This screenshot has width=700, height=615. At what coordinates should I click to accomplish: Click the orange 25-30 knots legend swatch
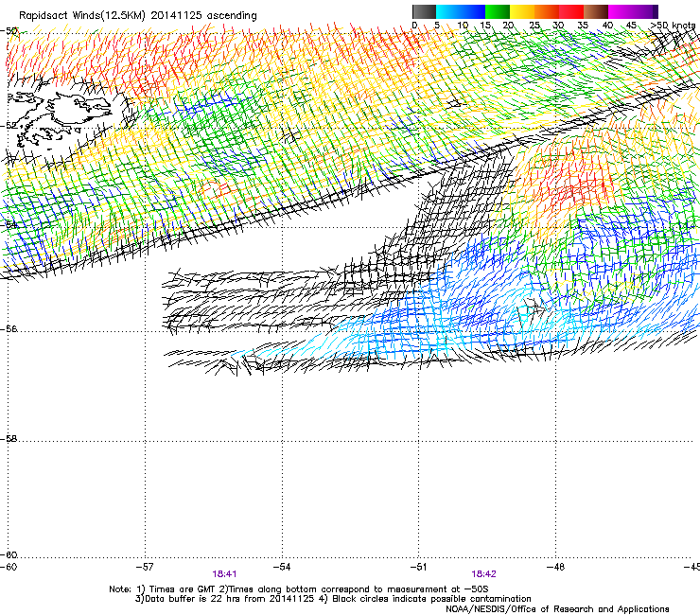[x=547, y=11]
